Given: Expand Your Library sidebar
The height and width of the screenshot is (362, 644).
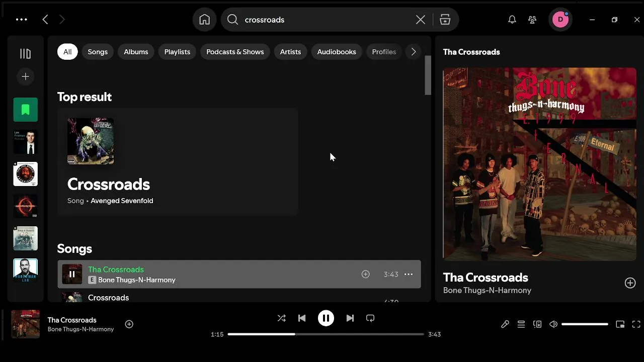Looking at the screenshot, I should click(25, 54).
